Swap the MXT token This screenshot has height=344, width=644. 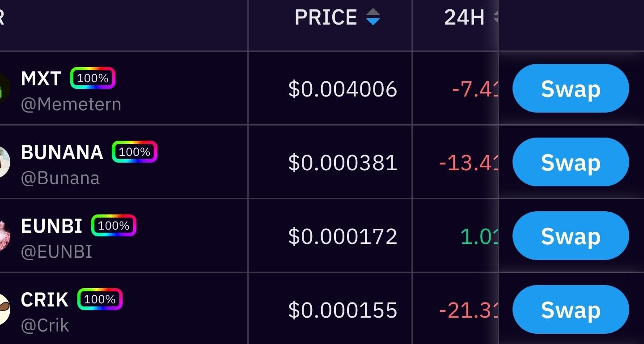570,88
